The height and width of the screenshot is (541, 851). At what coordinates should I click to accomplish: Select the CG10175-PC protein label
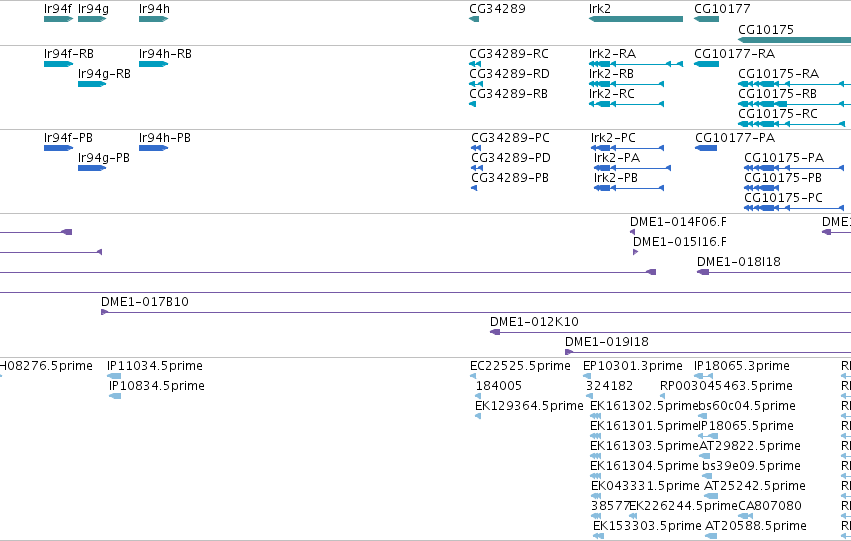pos(784,198)
